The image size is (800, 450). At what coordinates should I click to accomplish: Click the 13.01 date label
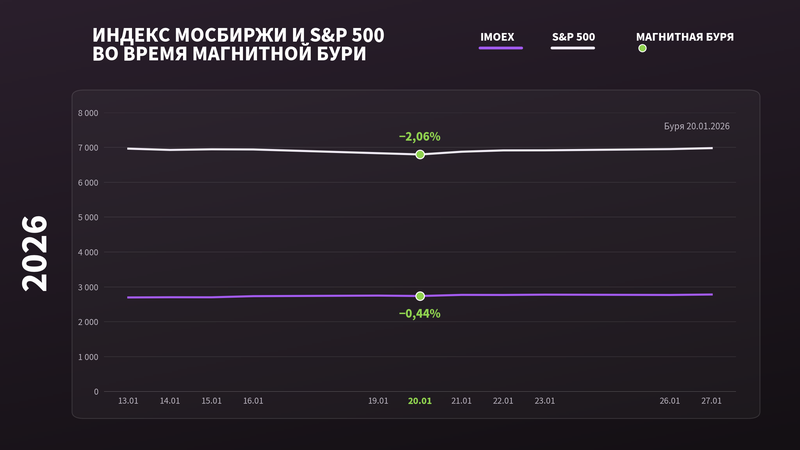[x=128, y=401]
